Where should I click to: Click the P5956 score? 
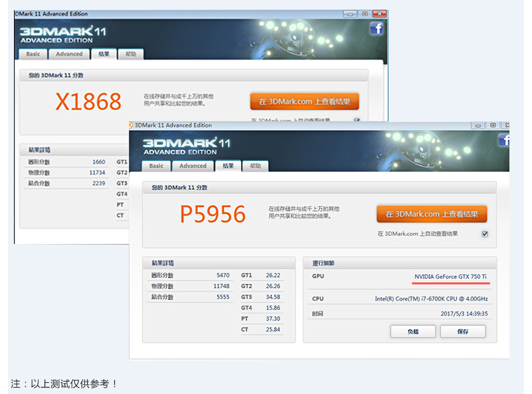pyautogui.click(x=213, y=214)
